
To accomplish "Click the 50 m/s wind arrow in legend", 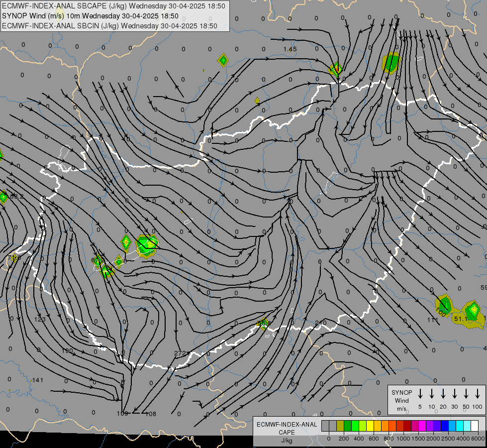I will point(466,394).
